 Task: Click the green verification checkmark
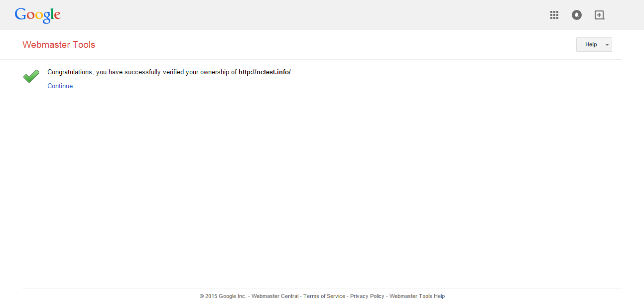31,76
